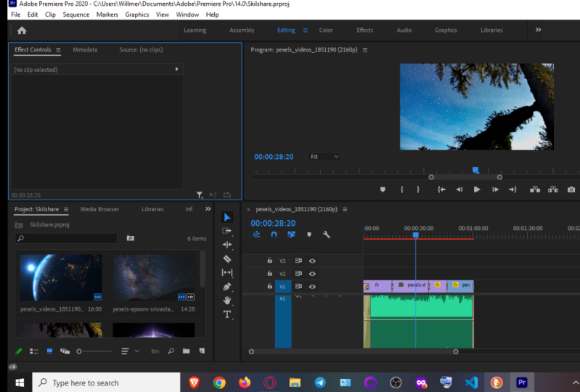580x392 pixels.
Task: Toggle V3 track output eye
Action: 312,261
